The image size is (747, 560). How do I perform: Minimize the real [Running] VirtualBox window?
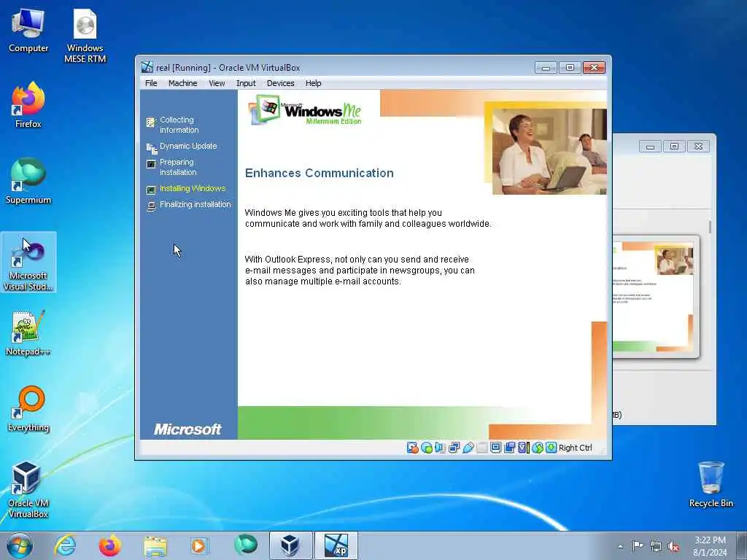click(546, 68)
